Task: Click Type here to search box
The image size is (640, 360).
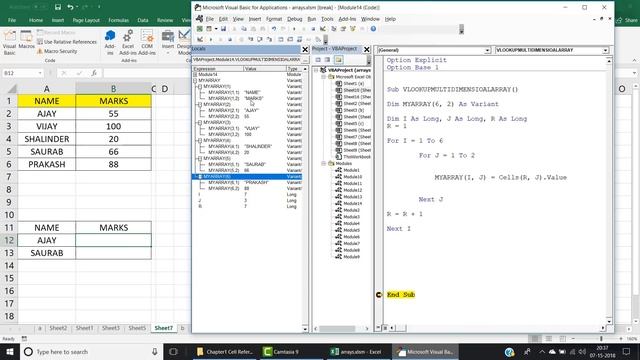Action: click(91, 352)
